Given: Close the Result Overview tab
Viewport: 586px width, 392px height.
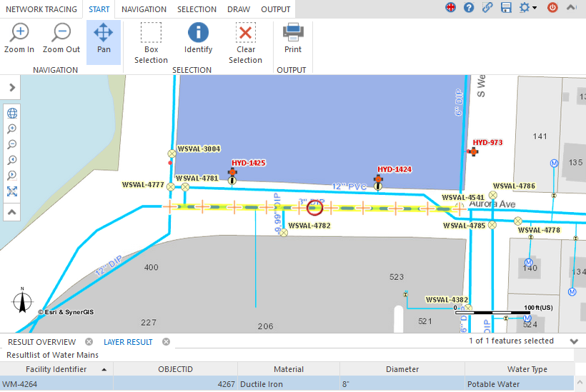Looking at the screenshot, I should (x=89, y=342).
